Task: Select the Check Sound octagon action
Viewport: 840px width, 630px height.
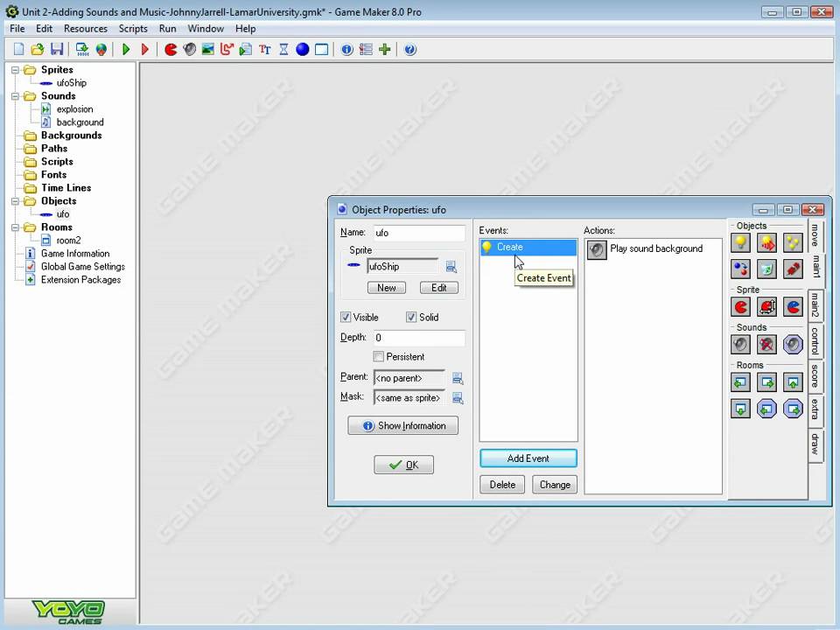Action: tap(793, 345)
